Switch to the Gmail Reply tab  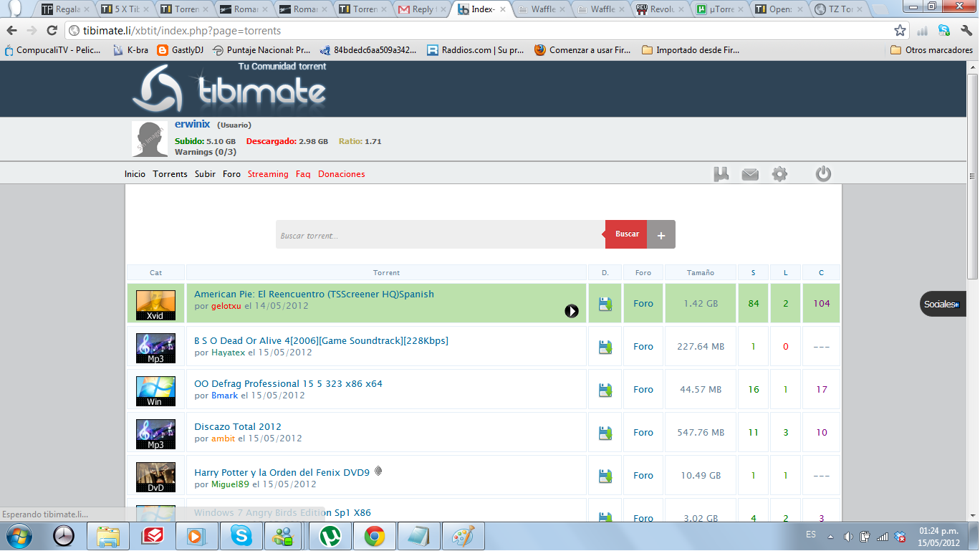click(422, 9)
